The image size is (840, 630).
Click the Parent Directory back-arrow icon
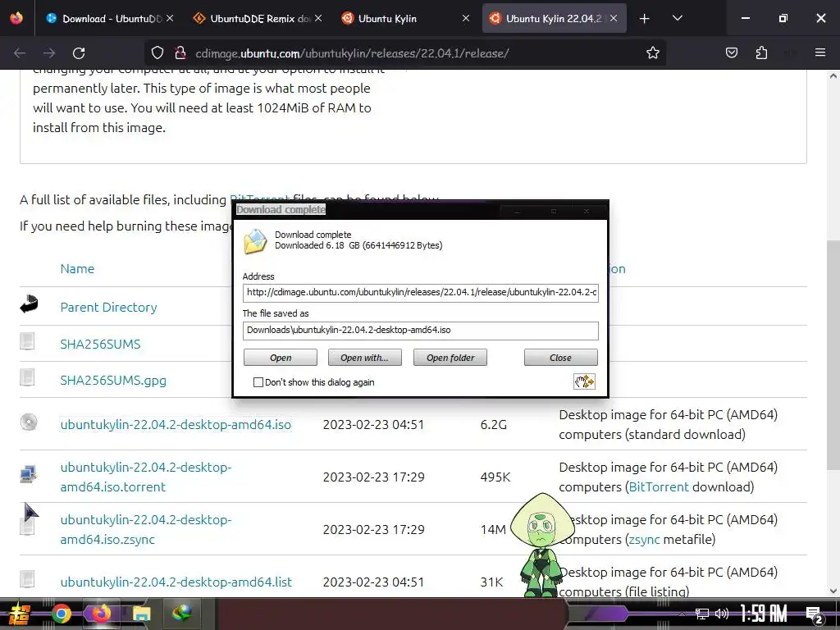click(x=29, y=304)
